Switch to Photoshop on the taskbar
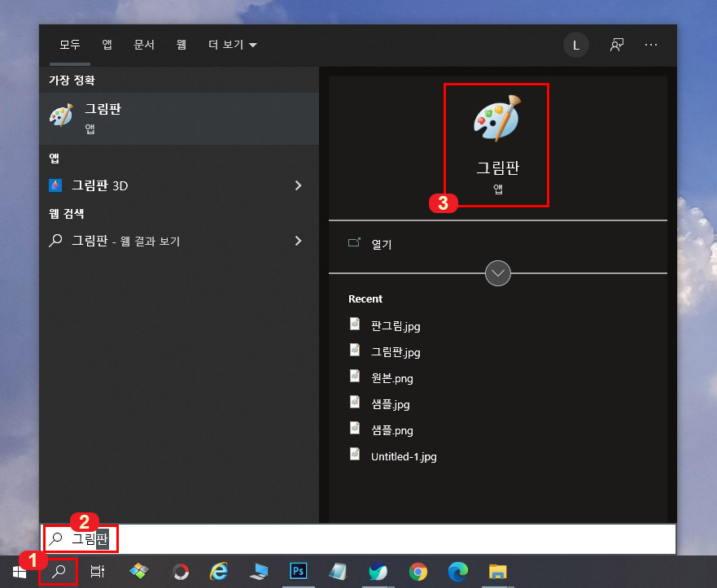Screen dimensions: 717x588 [x=299, y=571]
